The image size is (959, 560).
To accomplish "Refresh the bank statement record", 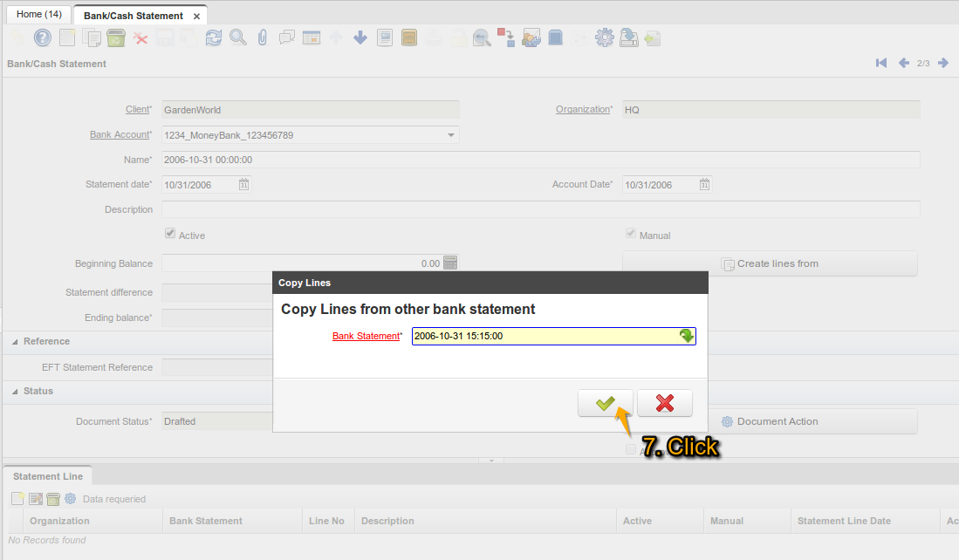I will pos(214,38).
